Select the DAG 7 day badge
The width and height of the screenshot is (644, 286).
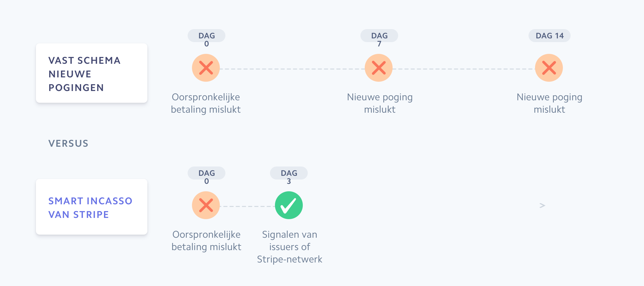pos(379,36)
